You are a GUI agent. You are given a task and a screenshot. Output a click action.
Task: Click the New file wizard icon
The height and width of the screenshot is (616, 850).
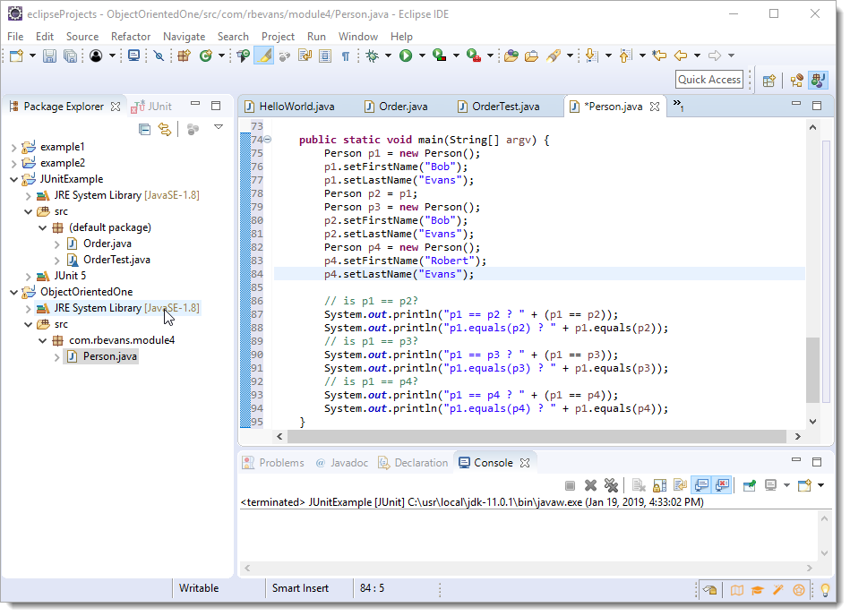tap(17, 56)
